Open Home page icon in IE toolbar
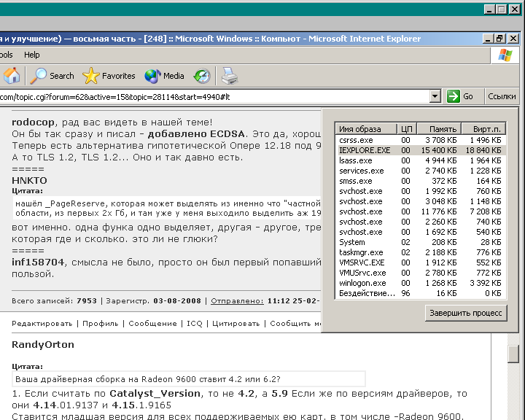This screenshot has width=525, height=420. click(x=12, y=76)
